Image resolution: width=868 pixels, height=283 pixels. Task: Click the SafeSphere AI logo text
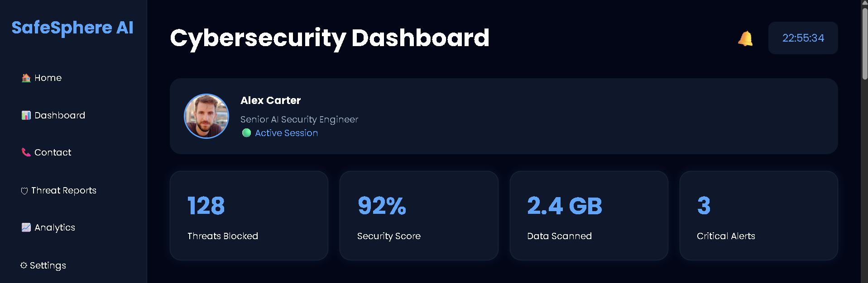coord(72,28)
